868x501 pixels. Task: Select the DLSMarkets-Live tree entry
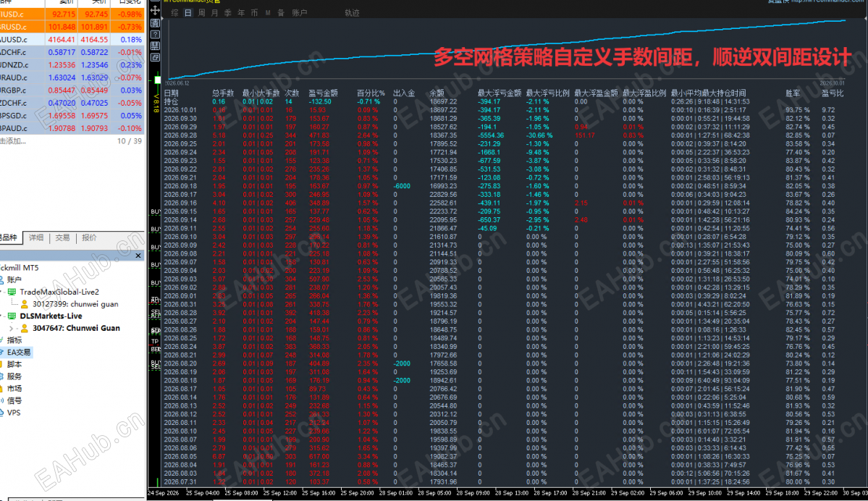51,316
